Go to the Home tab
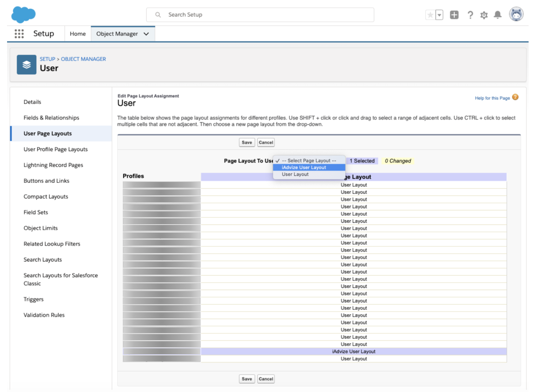This screenshot has width=536, height=392. pyautogui.click(x=78, y=34)
